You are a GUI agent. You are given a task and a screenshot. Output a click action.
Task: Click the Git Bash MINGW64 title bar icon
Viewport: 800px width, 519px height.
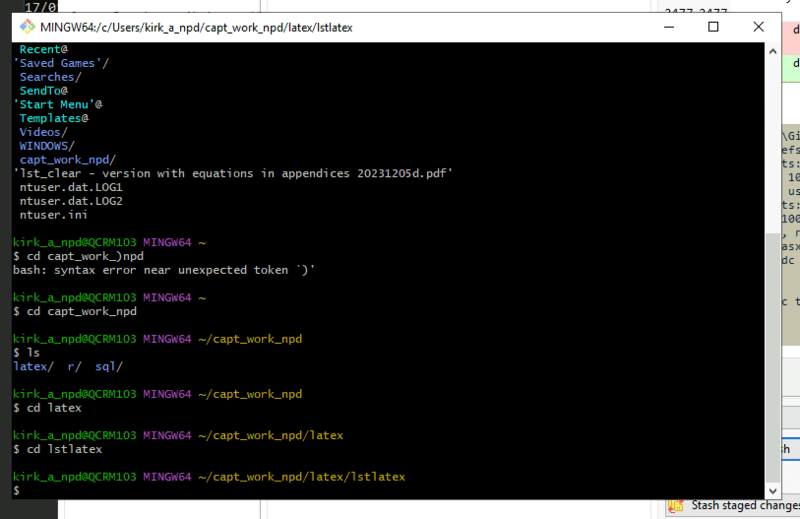coord(27,27)
